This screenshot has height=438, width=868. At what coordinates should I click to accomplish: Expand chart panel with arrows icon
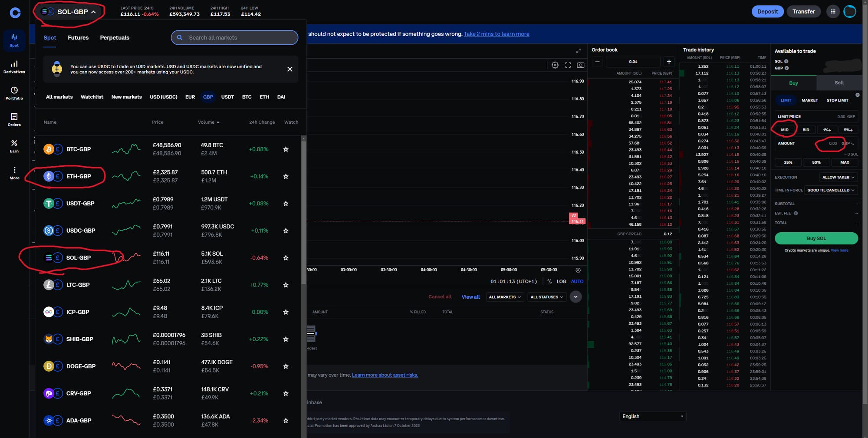579,51
